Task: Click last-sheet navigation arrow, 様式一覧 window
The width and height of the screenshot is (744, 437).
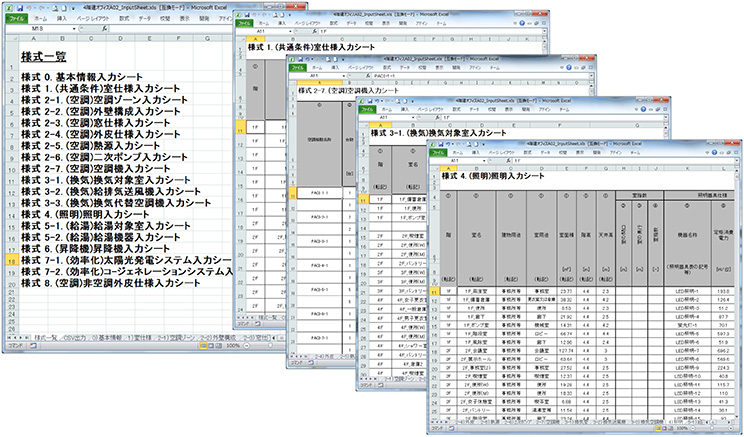Action: pyautogui.click(x=27, y=337)
